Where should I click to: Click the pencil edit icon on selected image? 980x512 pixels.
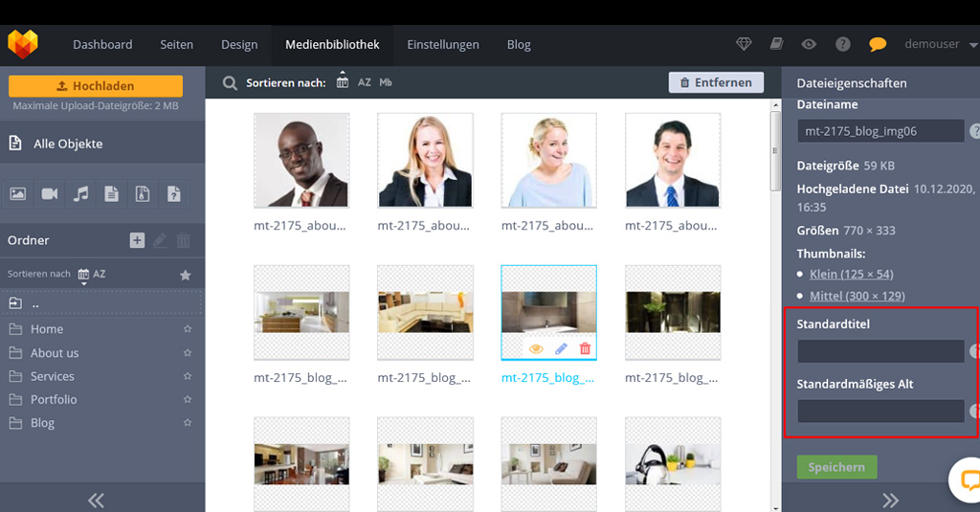(561, 349)
